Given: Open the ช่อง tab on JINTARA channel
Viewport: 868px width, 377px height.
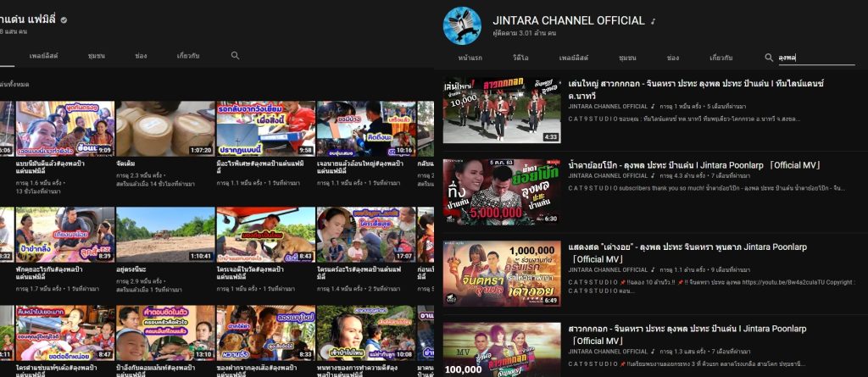Looking at the screenshot, I should [x=673, y=58].
